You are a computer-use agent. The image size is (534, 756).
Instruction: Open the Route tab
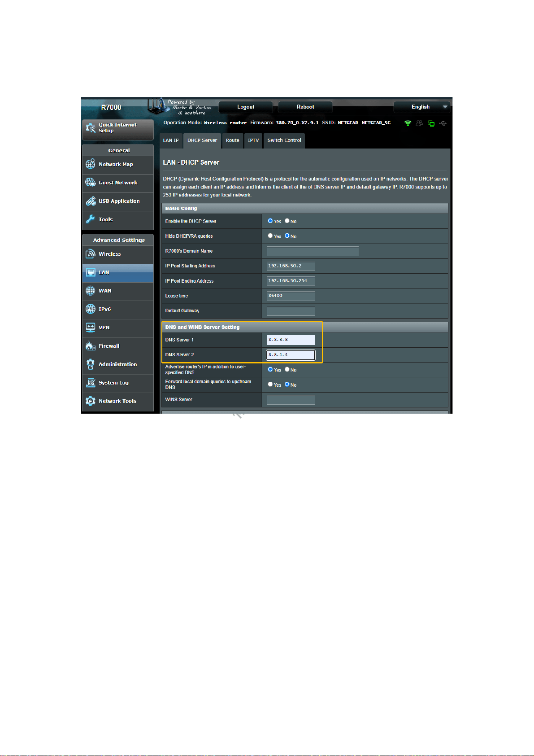[x=233, y=140]
